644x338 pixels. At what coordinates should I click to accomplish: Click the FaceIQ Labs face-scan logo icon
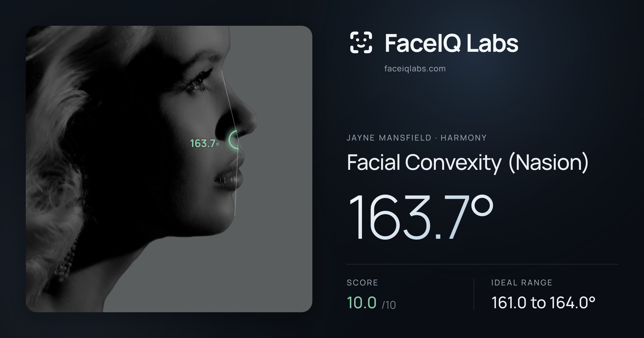click(361, 42)
